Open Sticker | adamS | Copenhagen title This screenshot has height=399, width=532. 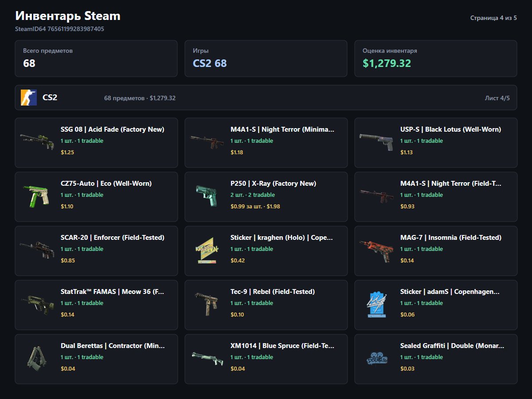pos(450,292)
